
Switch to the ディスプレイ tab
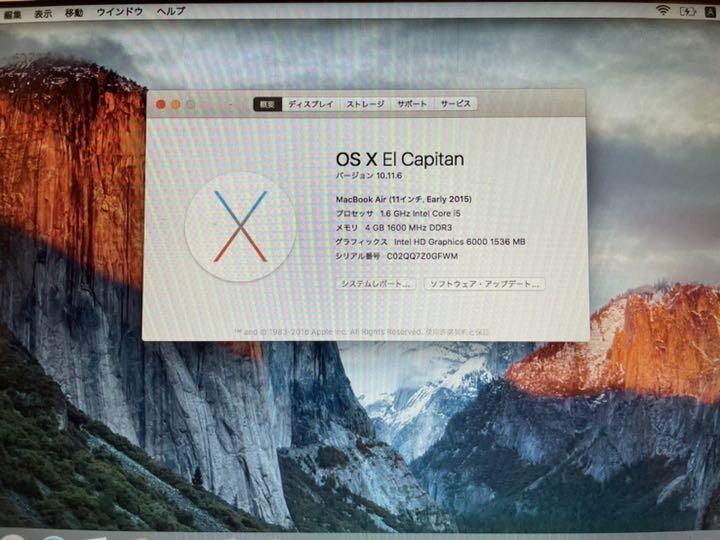pos(311,104)
